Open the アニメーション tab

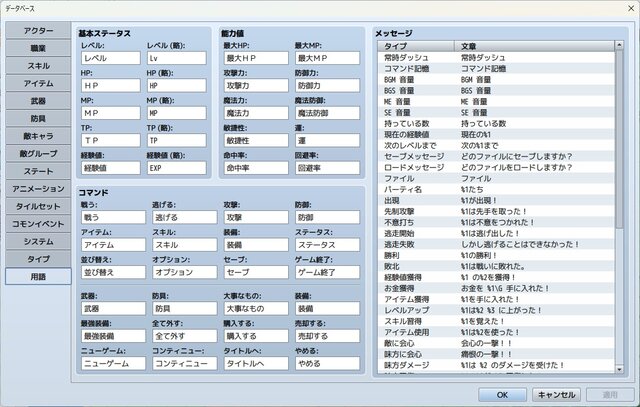(38, 189)
